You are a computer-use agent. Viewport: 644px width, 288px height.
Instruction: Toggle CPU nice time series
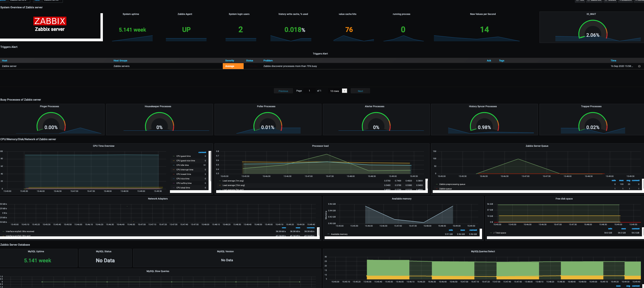click(x=183, y=179)
